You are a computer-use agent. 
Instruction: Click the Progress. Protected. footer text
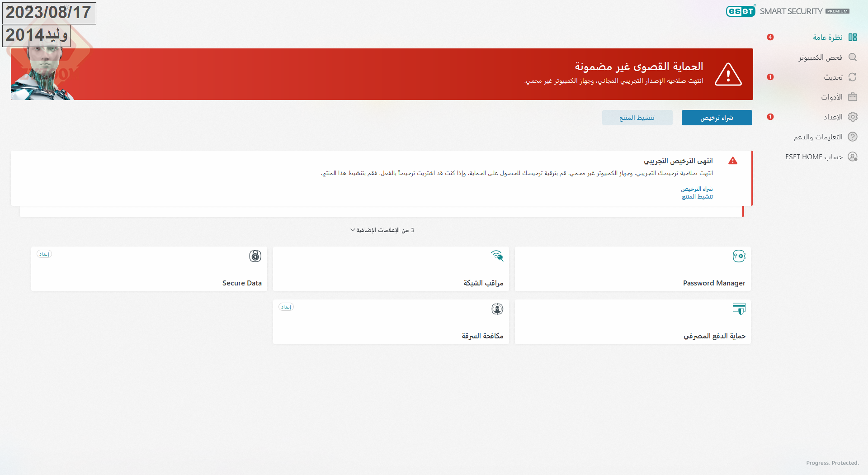click(x=832, y=463)
